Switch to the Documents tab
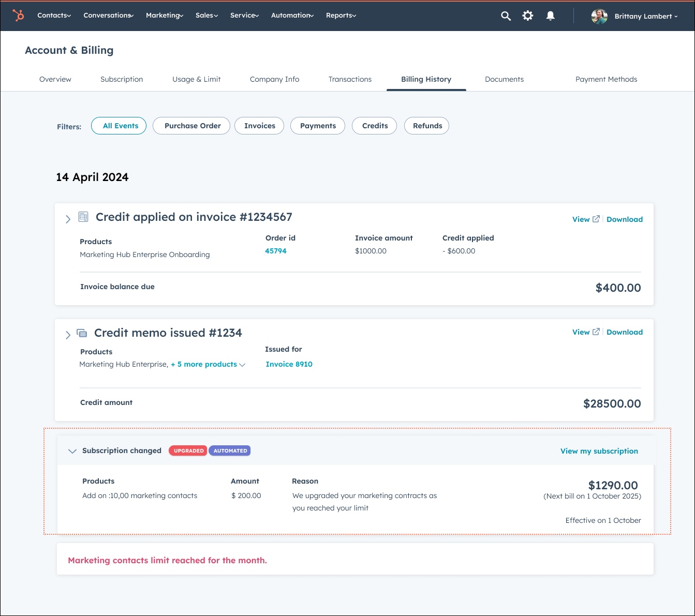The image size is (695, 616). pyautogui.click(x=505, y=79)
